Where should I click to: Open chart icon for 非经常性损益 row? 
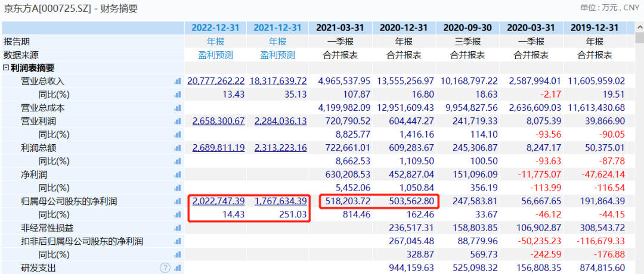tap(178, 228)
